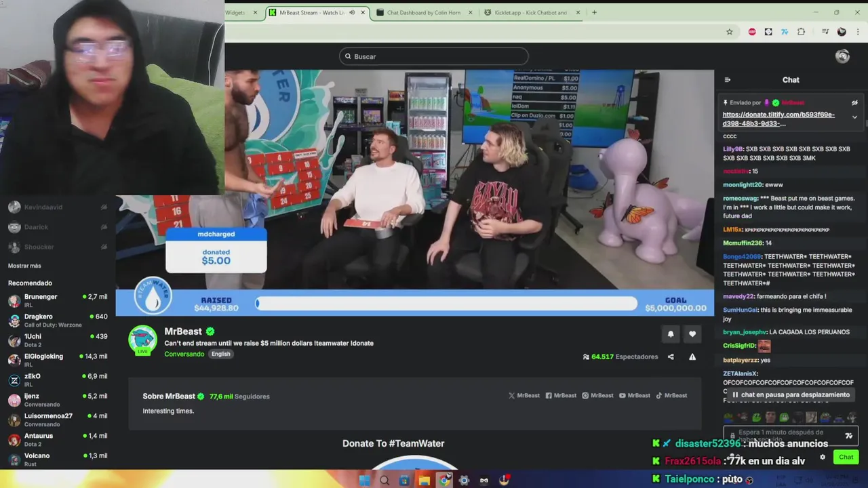Click the SumHunGai username in chat
Screen dimensions: 868x488
[x=740, y=310]
